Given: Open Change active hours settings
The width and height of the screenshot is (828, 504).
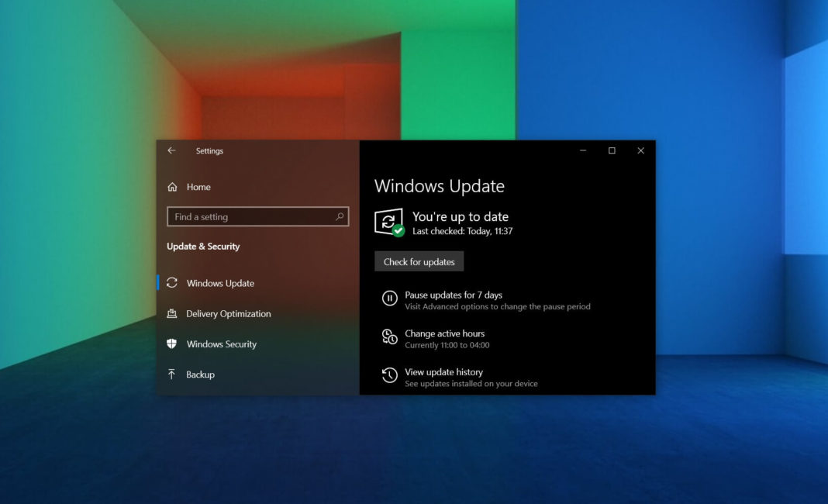Looking at the screenshot, I should 444,333.
